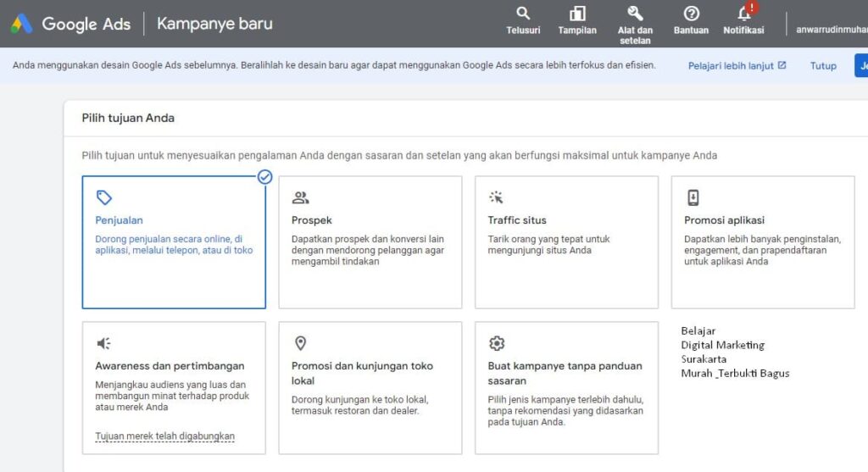Click the location pin icon for toko lokal

click(300, 343)
